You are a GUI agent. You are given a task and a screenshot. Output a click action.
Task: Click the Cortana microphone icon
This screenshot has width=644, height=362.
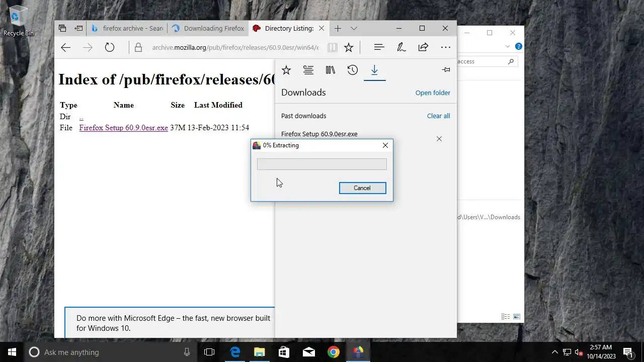187,352
